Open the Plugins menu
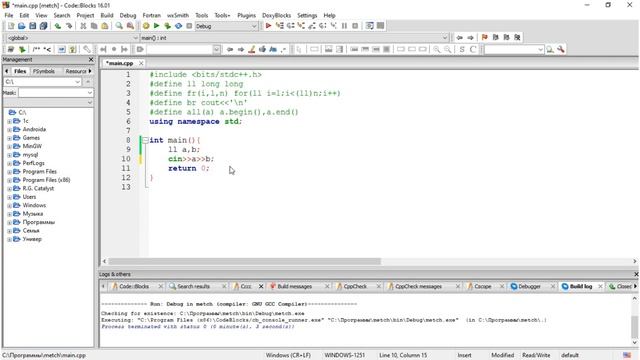Viewport: 640px width, 360px height. click(246, 15)
